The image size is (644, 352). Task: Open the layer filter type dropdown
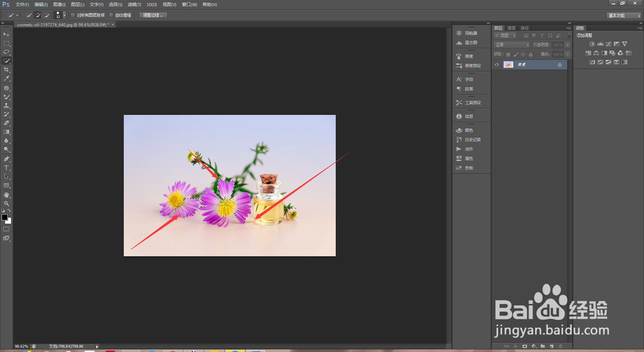505,36
